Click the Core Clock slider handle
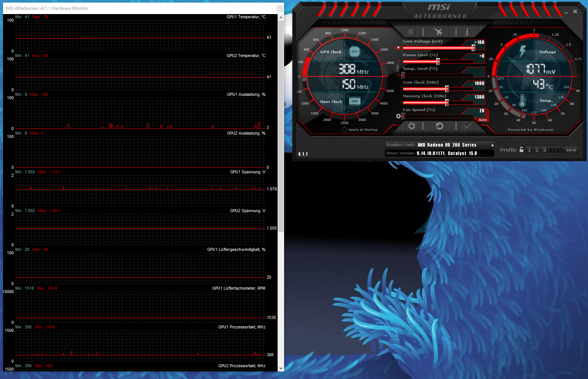This screenshot has height=379, width=588. [x=447, y=89]
